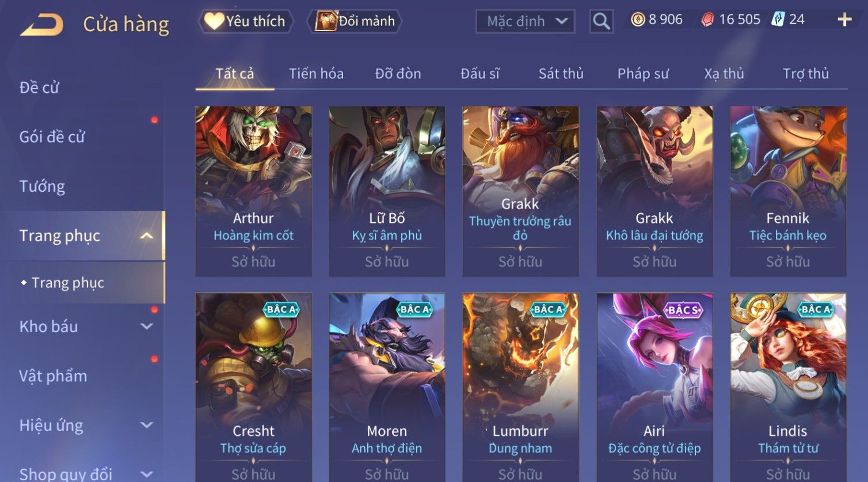Expand the Hiệu ứng sidebar menu
This screenshot has width=868, height=482.
coord(147,425)
